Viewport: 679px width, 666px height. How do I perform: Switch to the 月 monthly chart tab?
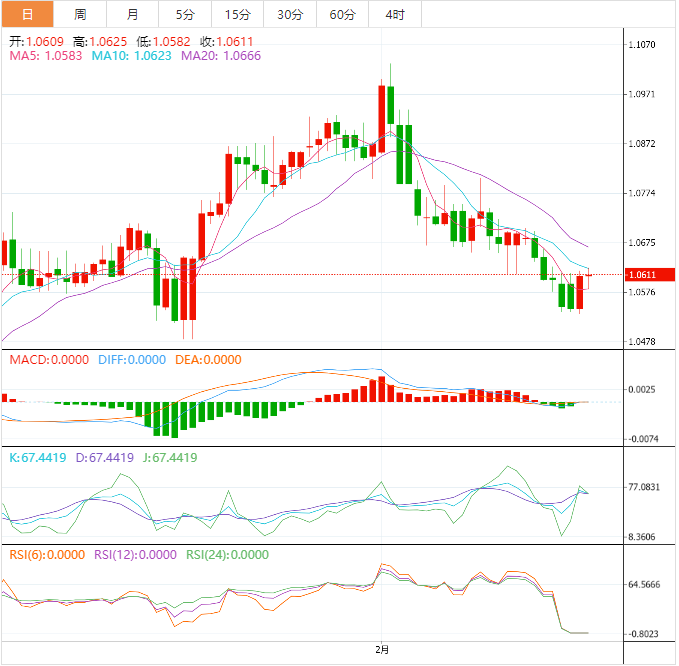[133, 14]
